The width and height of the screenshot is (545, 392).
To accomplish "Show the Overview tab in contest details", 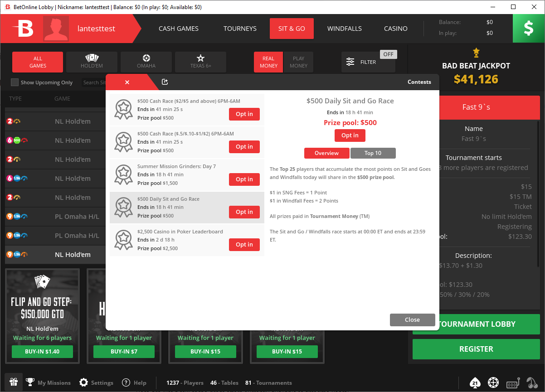I will 327,153.
